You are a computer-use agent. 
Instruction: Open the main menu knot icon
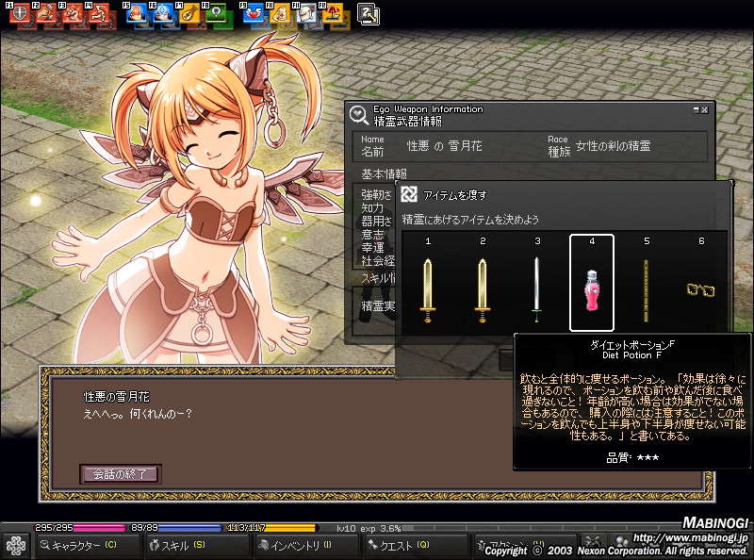tap(16, 546)
